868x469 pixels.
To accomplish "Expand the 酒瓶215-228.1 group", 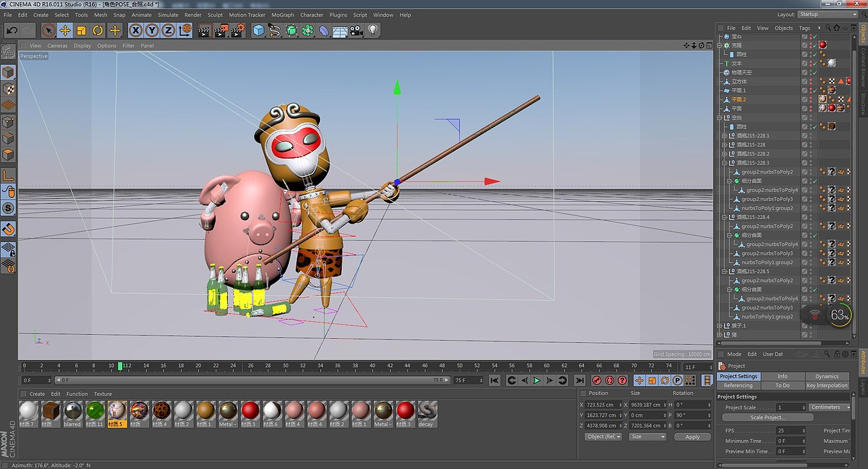I will (x=724, y=136).
